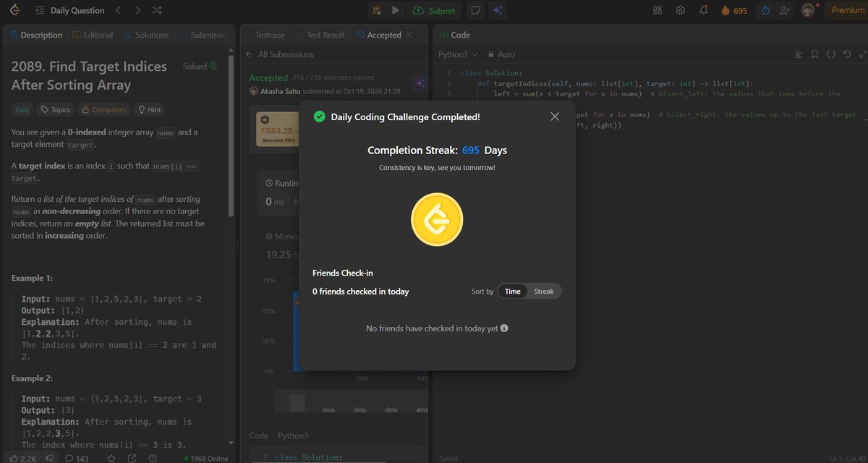Share the problem with the share icon

point(132,458)
